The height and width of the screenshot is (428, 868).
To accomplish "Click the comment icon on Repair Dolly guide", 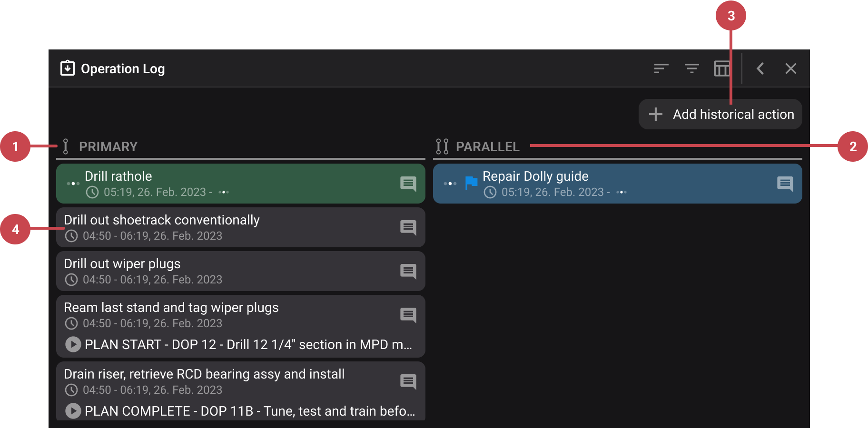I will [784, 184].
